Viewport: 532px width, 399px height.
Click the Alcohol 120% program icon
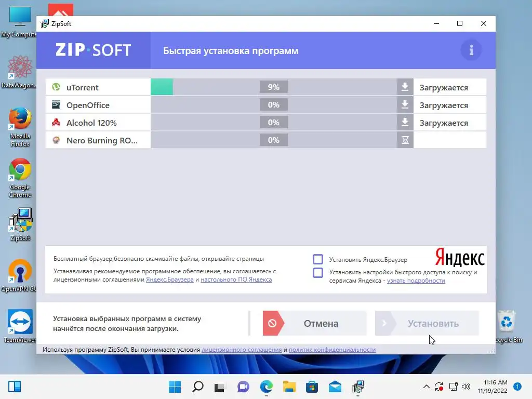coord(56,123)
